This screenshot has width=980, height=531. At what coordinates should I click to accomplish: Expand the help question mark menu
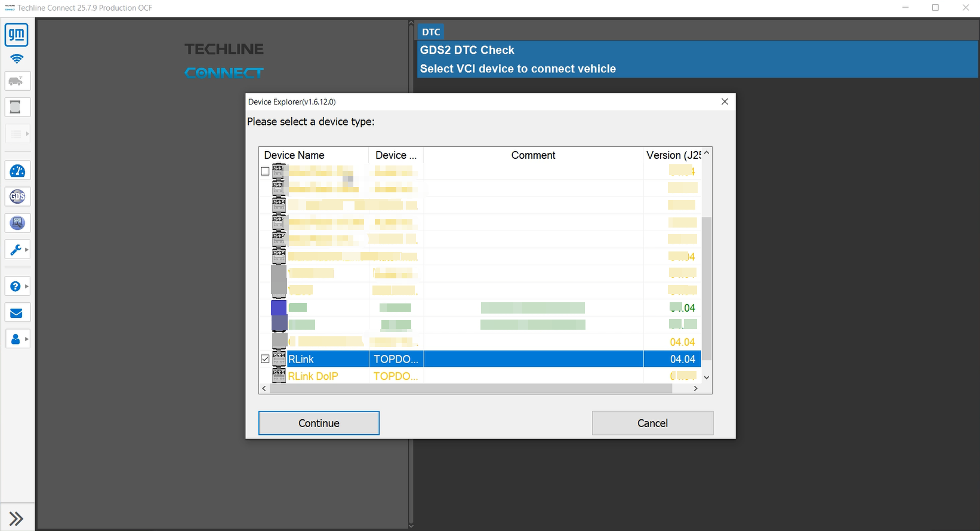click(26, 287)
